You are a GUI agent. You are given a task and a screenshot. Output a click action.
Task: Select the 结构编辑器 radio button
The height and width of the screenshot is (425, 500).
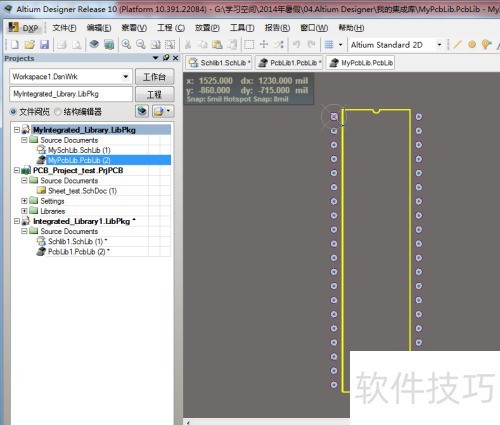click(x=58, y=112)
